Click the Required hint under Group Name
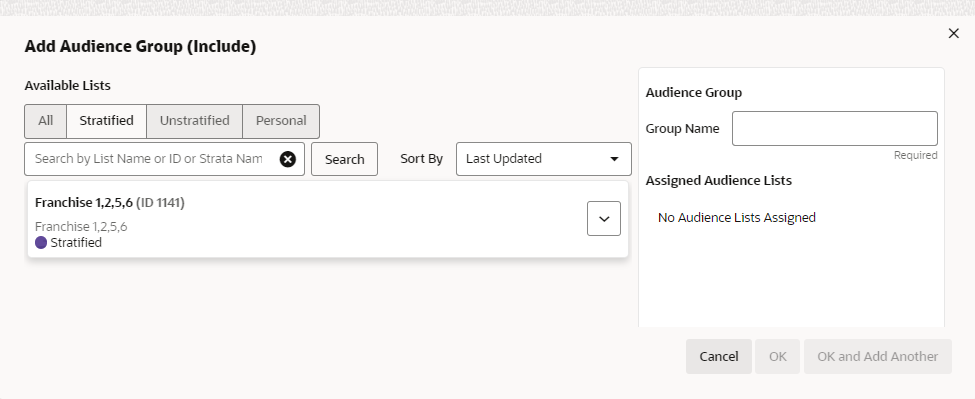975x399 pixels. [x=915, y=155]
